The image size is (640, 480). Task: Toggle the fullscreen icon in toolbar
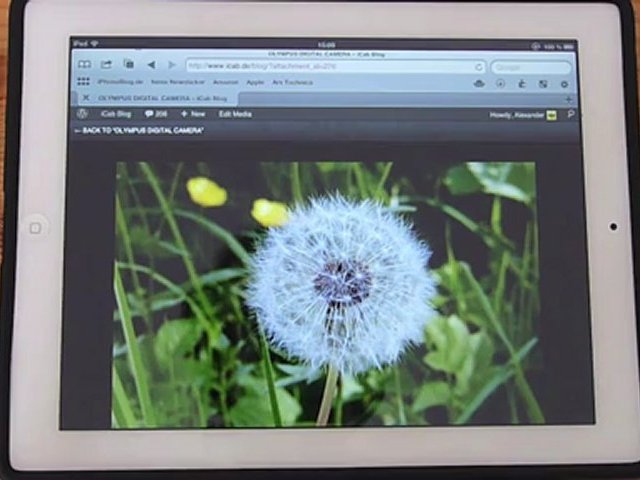tap(543, 83)
